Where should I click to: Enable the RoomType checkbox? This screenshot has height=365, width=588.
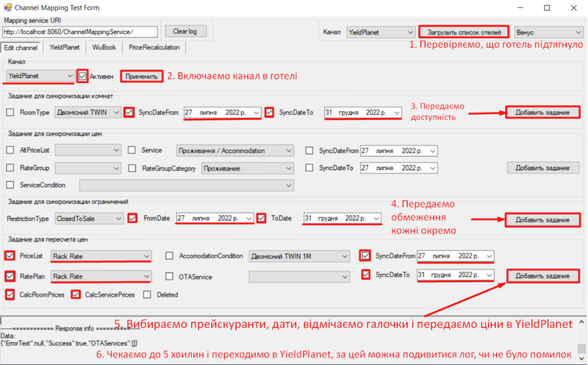coord(10,113)
